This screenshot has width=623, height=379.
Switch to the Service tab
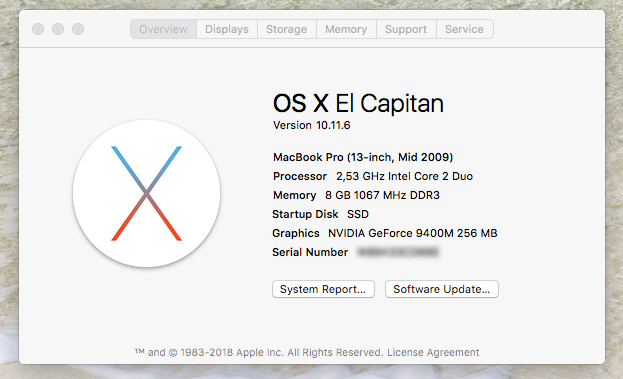pyautogui.click(x=464, y=29)
